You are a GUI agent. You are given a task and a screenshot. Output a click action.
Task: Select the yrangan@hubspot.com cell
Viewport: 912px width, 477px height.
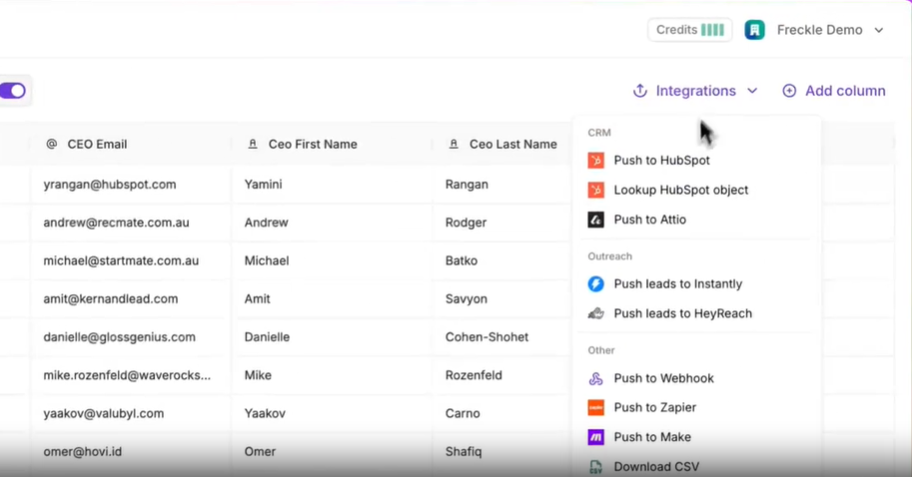click(x=131, y=184)
